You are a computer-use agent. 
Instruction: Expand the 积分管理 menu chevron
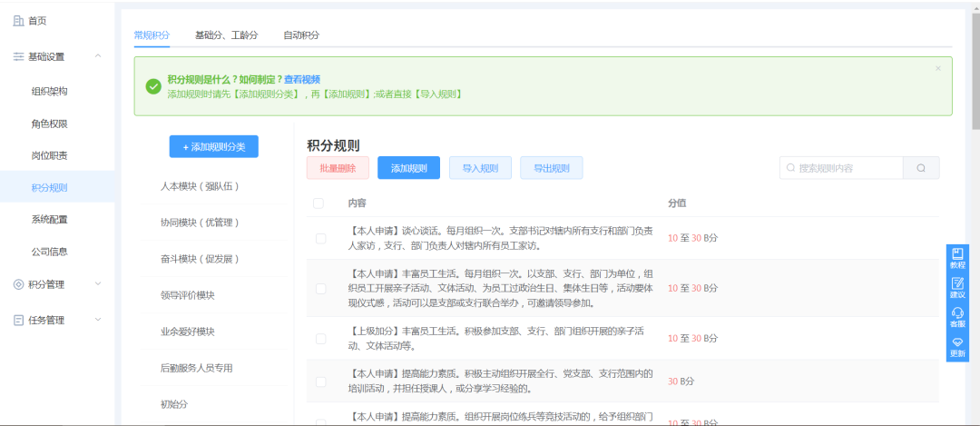coord(98,284)
